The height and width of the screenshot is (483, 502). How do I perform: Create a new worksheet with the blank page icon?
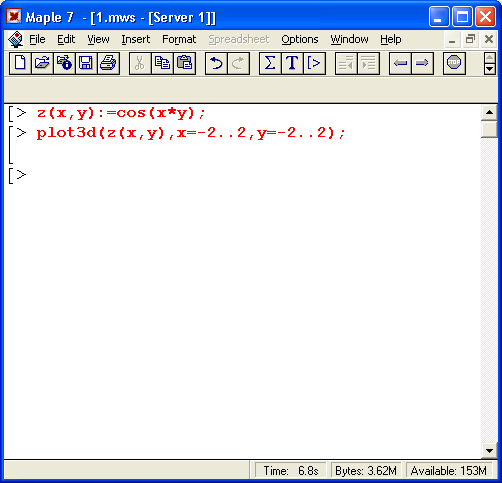click(20, 63)
